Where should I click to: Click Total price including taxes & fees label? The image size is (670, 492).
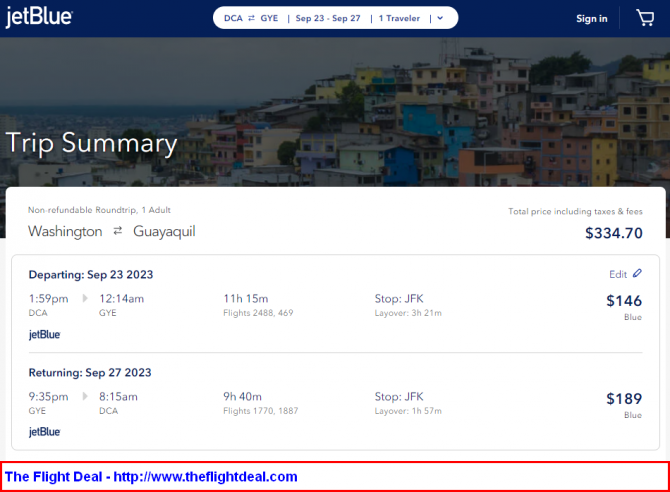pyautogui.click(x=575, y=211)
